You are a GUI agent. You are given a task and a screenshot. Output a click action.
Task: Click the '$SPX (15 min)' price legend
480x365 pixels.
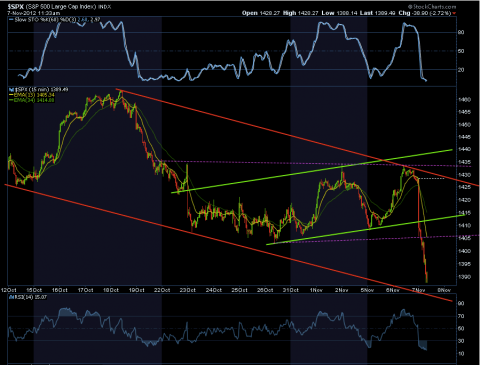tap(39, 89)
